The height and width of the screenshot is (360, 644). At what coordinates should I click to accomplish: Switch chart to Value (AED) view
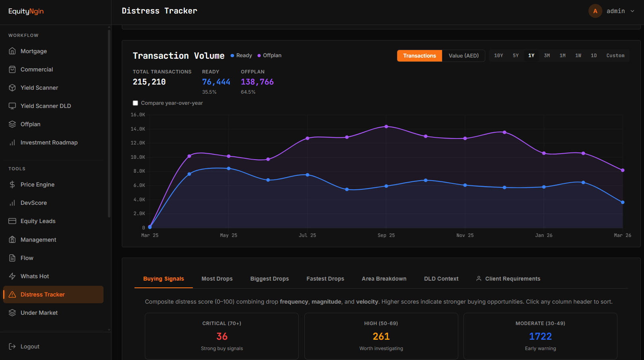[x=463, y=56]
